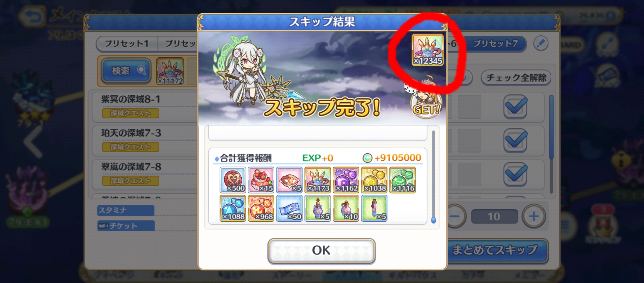
Task: Click the x5 pretzel reward item
Action: point(289,180)
